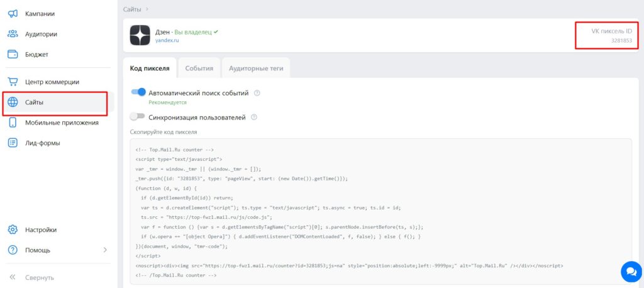Click the Audiences people icon
This screenshot has width=644, height=288.
click(13, 34)
